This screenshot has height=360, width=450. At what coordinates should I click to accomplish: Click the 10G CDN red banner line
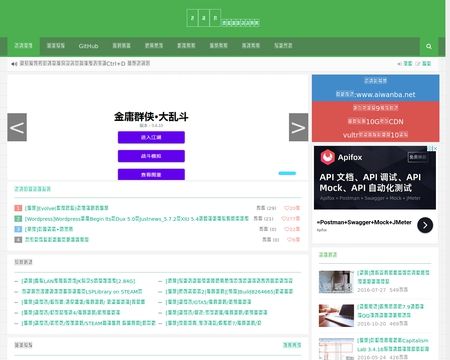(376, 121)
